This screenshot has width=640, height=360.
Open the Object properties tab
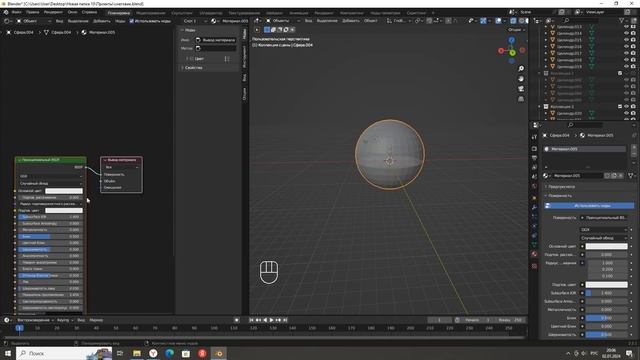534,198
